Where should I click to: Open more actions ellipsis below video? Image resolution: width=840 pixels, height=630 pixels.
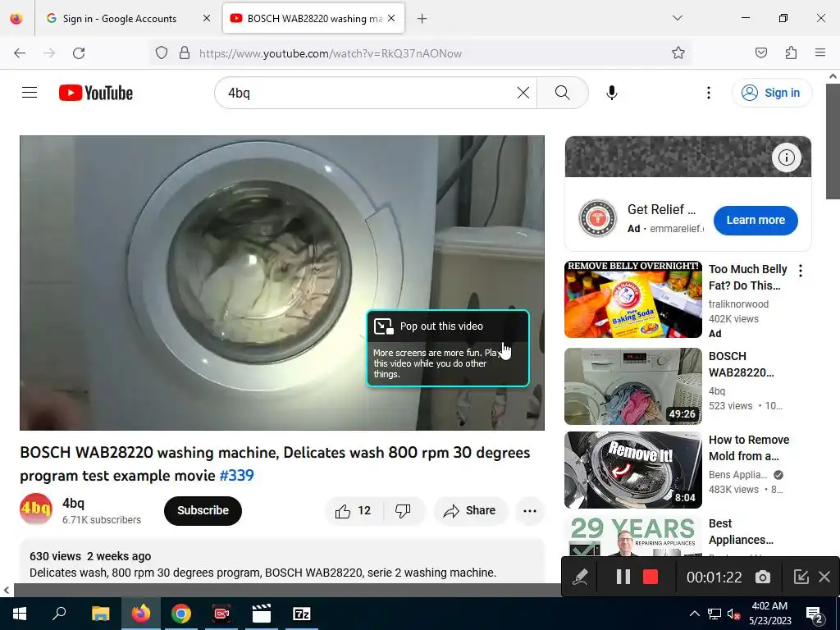530,510
